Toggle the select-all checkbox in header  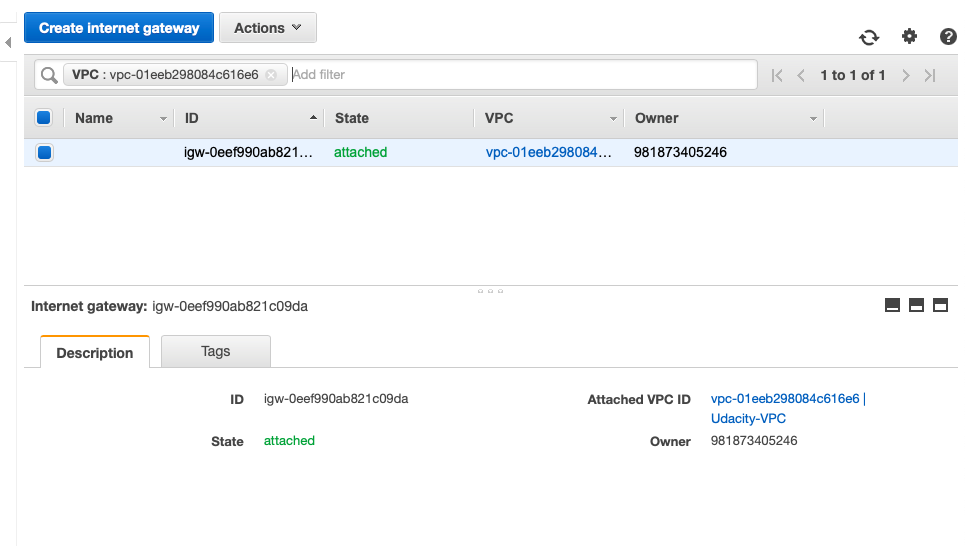pos(44,118)
